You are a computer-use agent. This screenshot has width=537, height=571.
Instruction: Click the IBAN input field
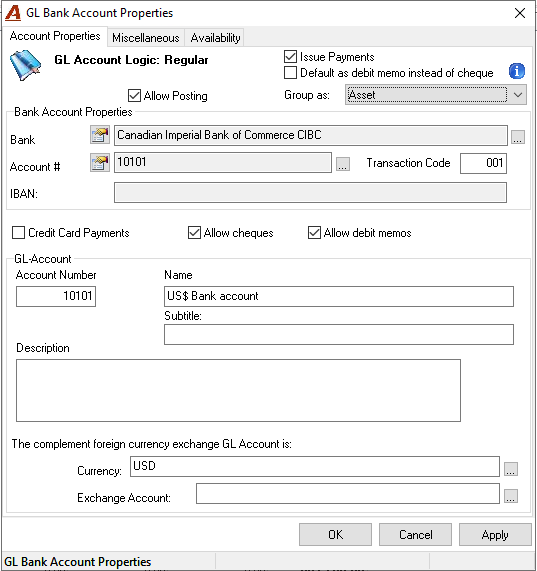pyautogui.click(x=310, y=193)
